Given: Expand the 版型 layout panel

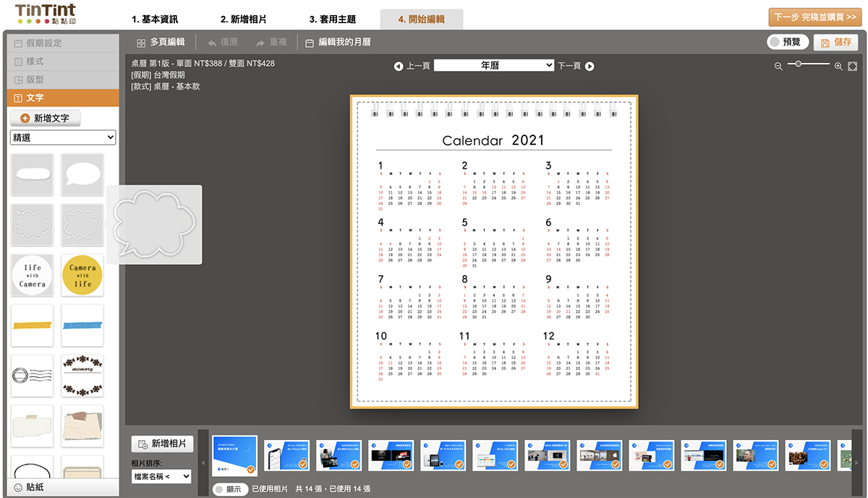Looking at the screenshot, I should pos(63,80).
